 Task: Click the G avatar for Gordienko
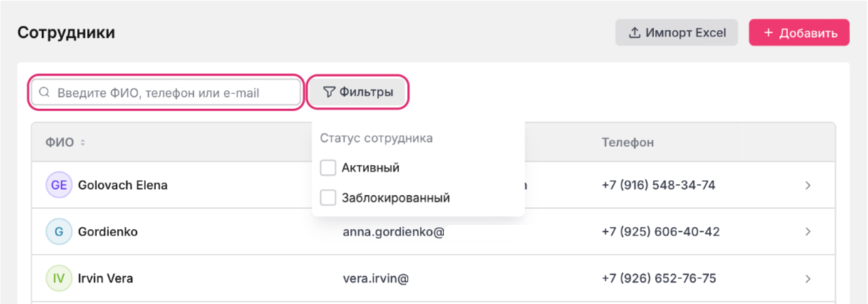pos(59,232)
